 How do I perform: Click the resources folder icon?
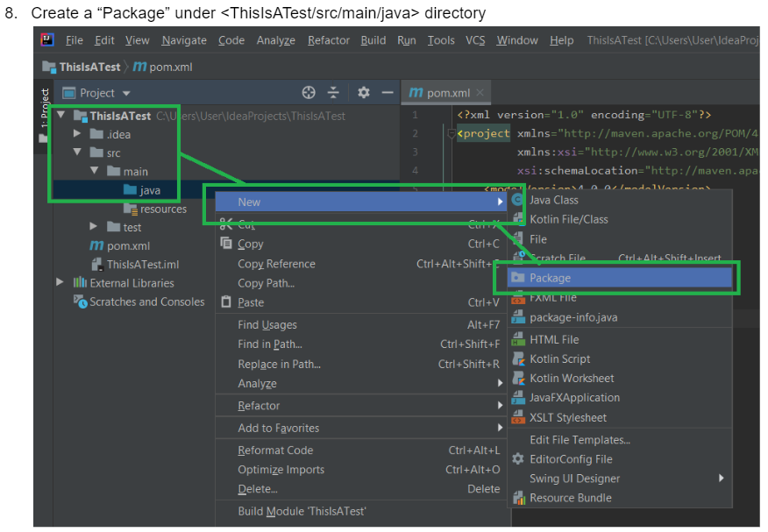coord(131,209)
